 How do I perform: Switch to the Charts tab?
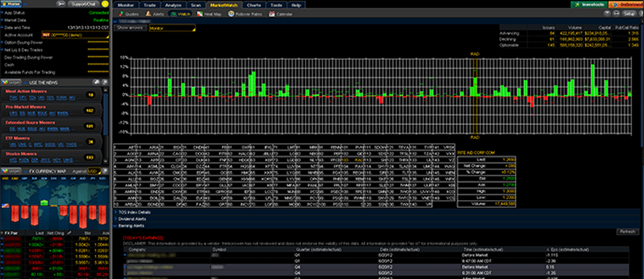coord(253,4)
